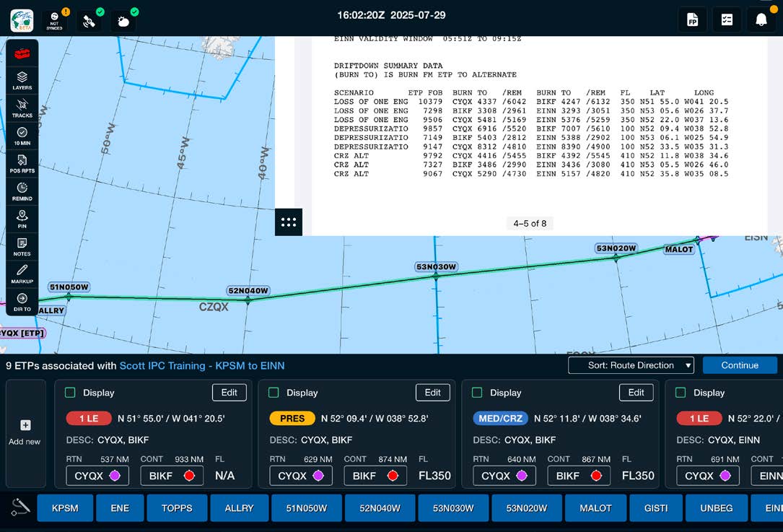Image resolution: width=783 pixels, height=532 pixels.
Task: Open the flight plan FP icon
Action: click(x=693, y=20)
